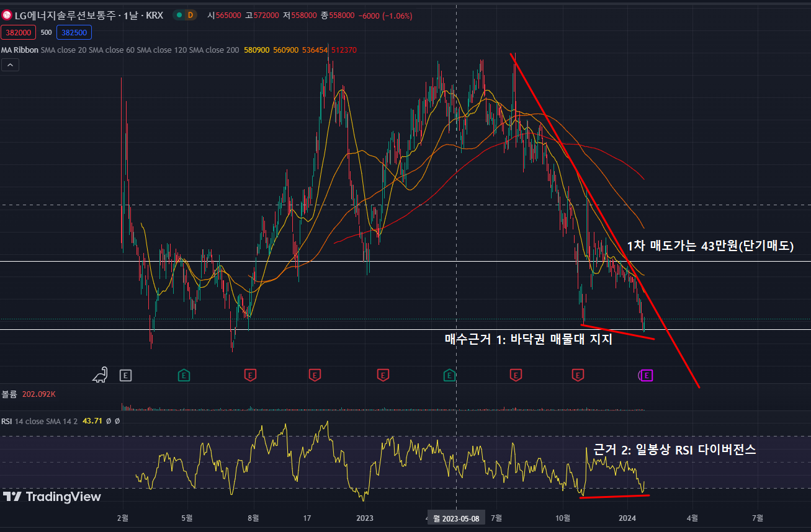Click the 4월 label on time axis
811x532 pixels.
692,518
